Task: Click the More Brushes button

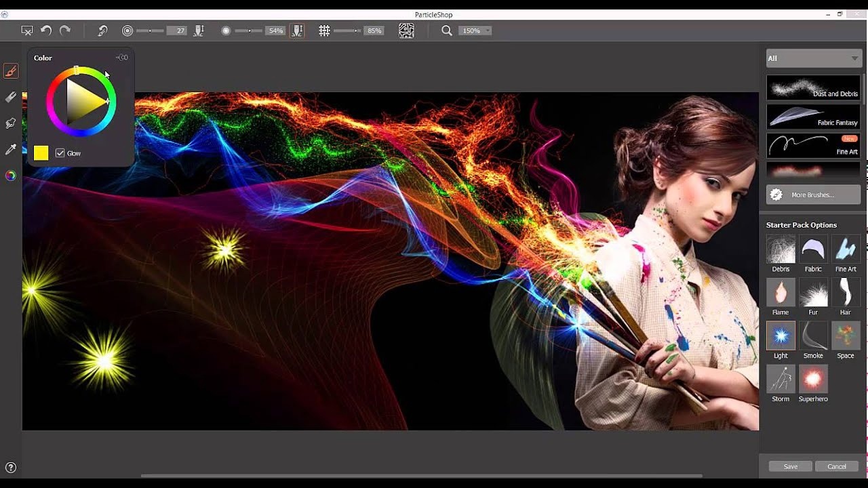Action: (813, 195)
